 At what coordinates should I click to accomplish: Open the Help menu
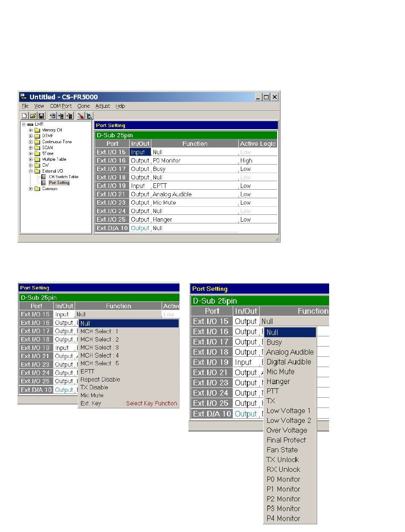(120, 106)
